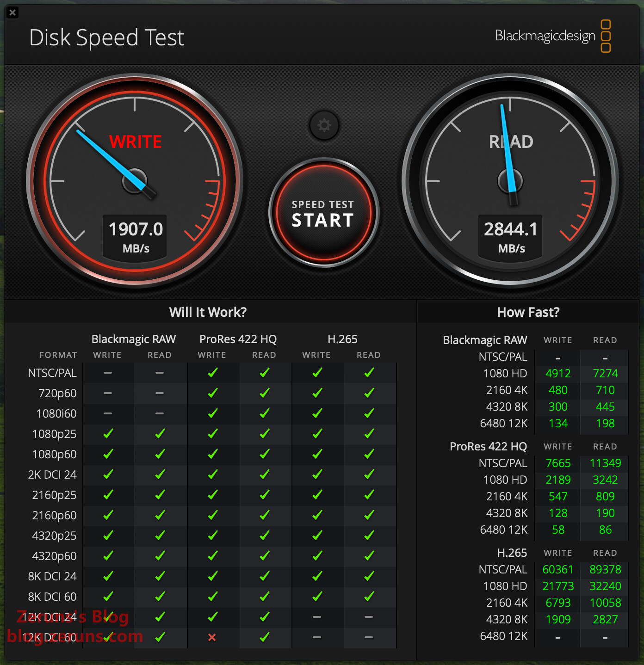The height and width of the screenshot is (665, 644).
Task: Close the Disk Speed Test window
Action: pyautogui.click(x=12, y=12)
